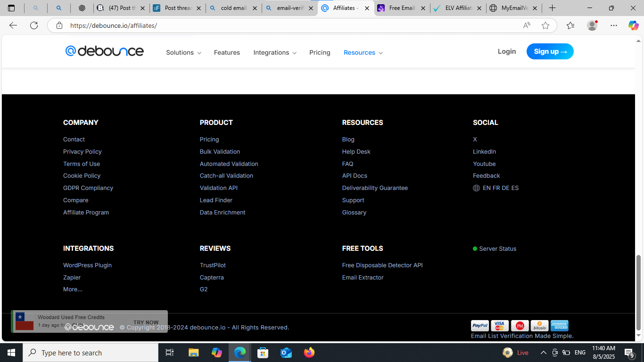Open Task View on the taskbar
This screenshot has width=644, height=362.
tap(170, 353)
